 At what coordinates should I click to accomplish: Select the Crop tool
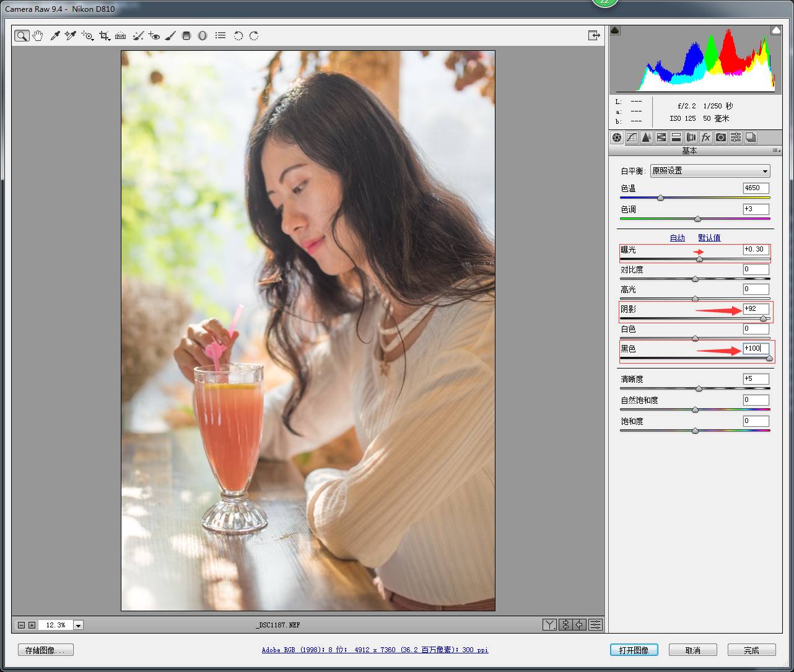pyautogui.click(x=105, y=36)
